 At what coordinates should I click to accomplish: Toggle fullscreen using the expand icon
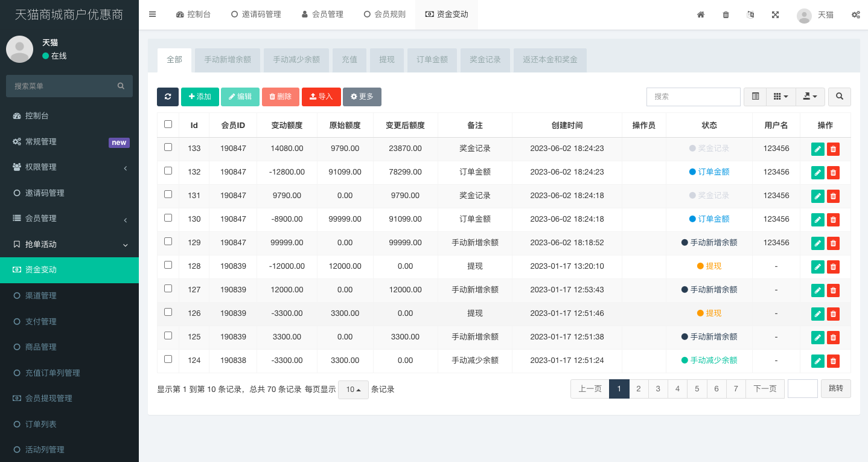(775, 14)
